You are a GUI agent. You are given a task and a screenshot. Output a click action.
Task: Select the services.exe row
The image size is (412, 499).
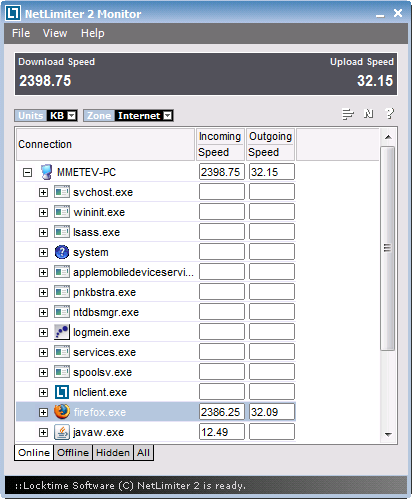pyautogui.click(x=156, y=352)
